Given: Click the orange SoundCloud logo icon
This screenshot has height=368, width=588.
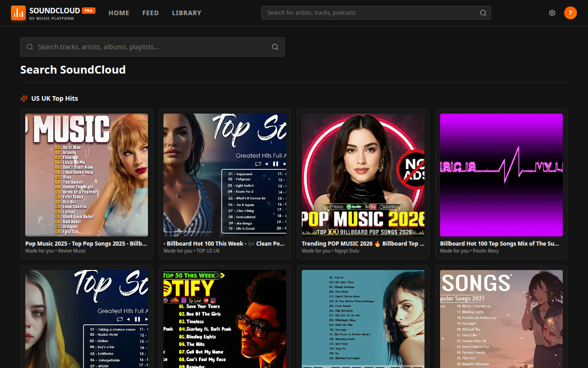Looking at the screenshot, I should pyautogui.click(x=18, y=13).
